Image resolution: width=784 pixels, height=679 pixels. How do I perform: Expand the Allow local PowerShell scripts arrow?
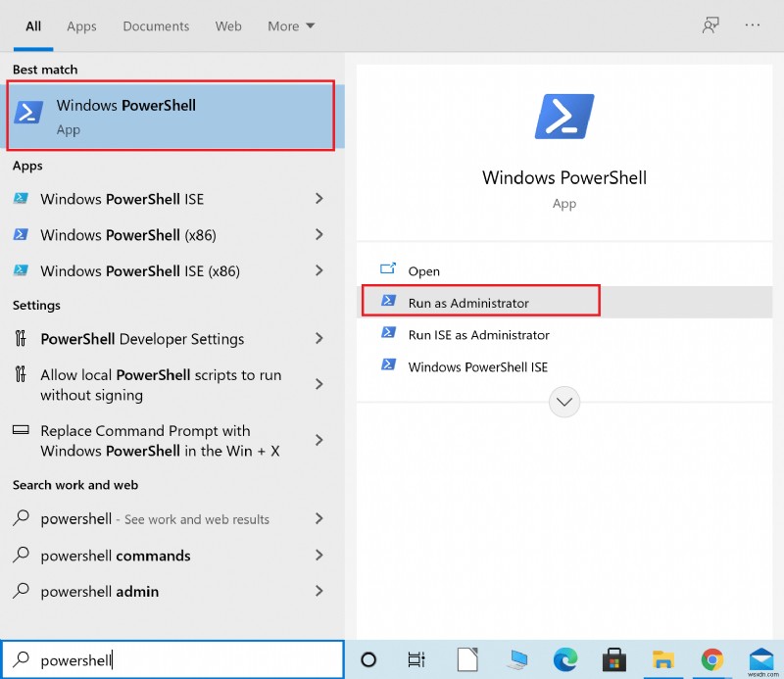tap(319, 384)
